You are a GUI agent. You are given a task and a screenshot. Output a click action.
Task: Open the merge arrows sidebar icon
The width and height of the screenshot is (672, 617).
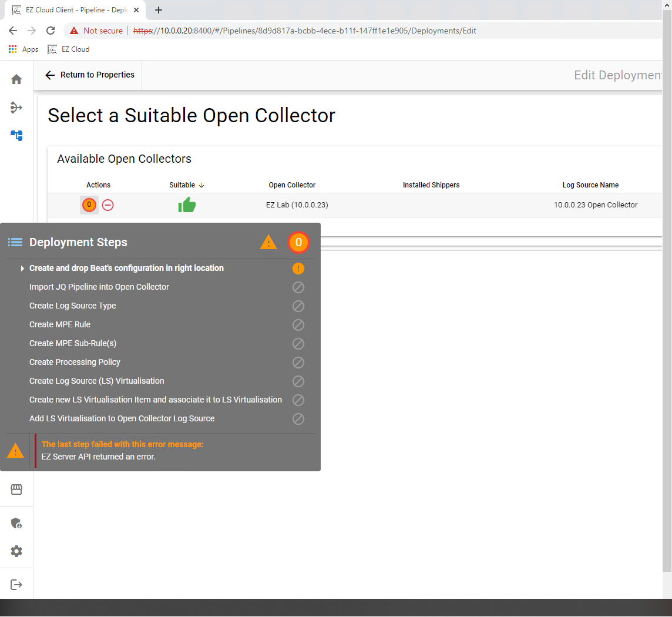[16, 107]
